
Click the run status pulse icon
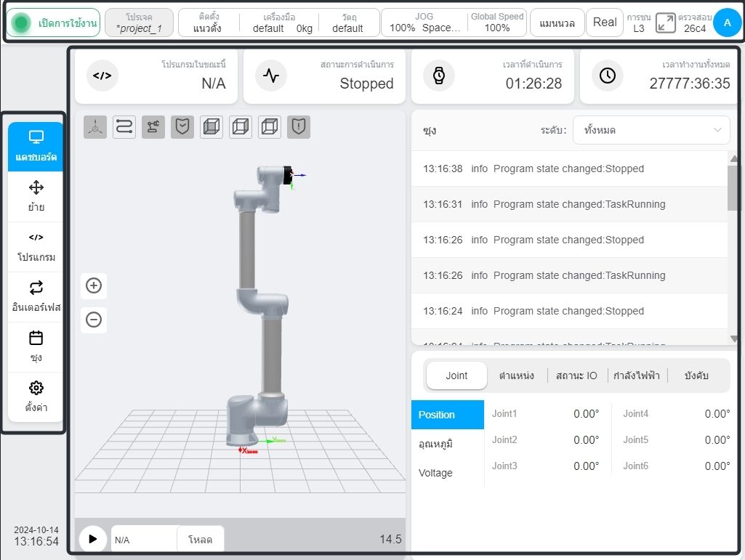(x=271, y=76)
